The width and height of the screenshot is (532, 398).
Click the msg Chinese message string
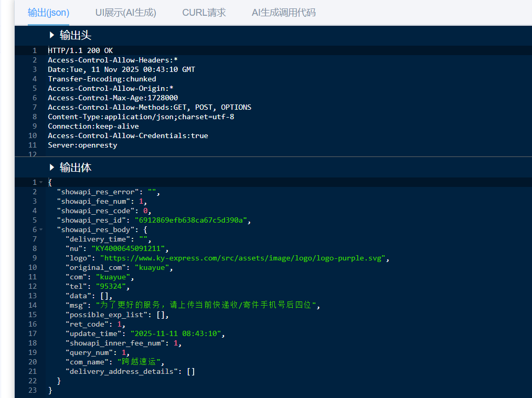pyautogui.click(x=206, y=305)
